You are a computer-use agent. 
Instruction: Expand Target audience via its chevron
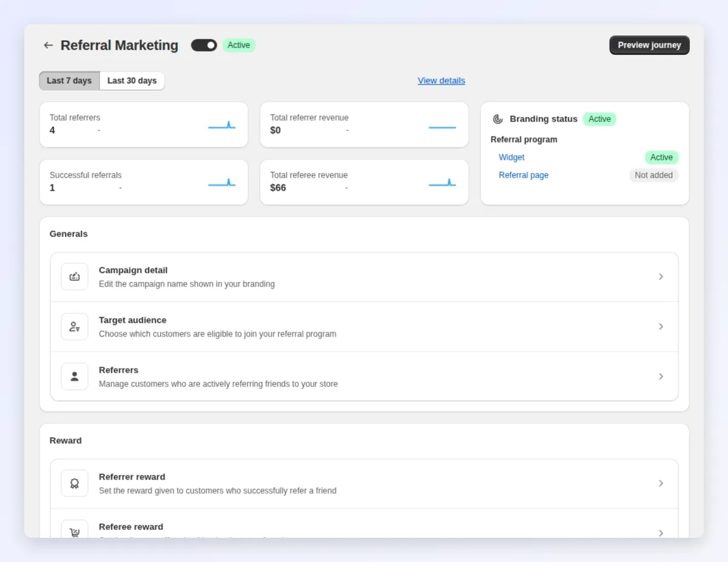click(x=661, y=327)
